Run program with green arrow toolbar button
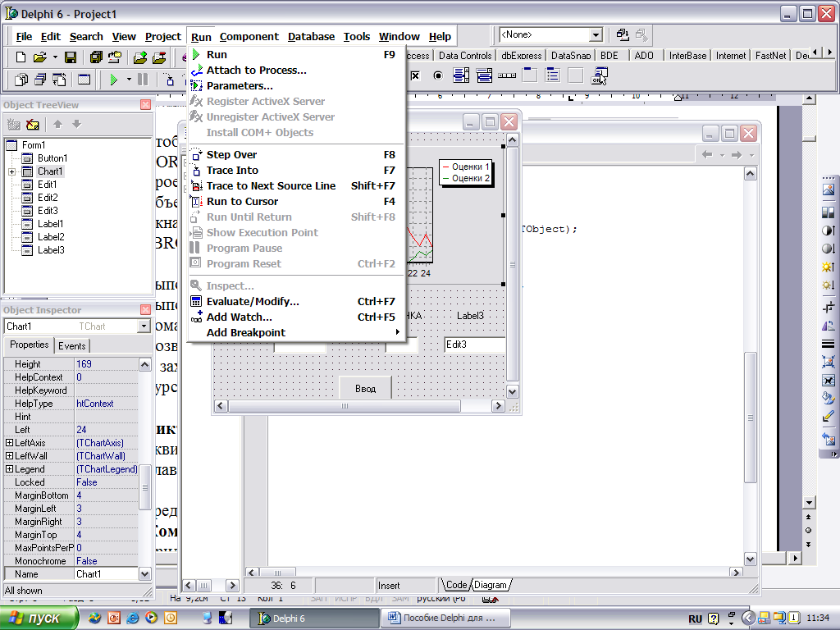 click(x=113, y=80)
